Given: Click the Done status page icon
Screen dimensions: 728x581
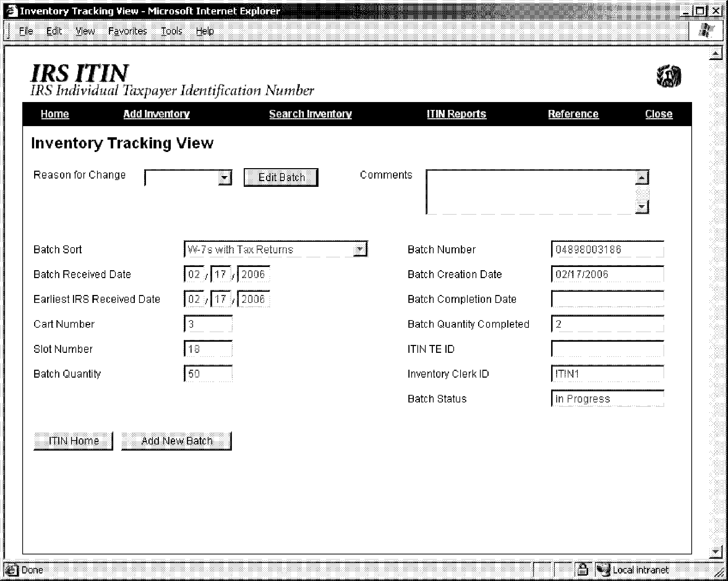Looking at the screenshot, I should (12, 570).
